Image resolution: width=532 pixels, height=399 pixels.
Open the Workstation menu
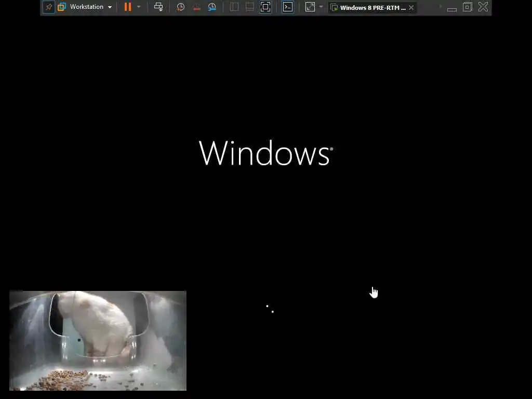[90, 7]
